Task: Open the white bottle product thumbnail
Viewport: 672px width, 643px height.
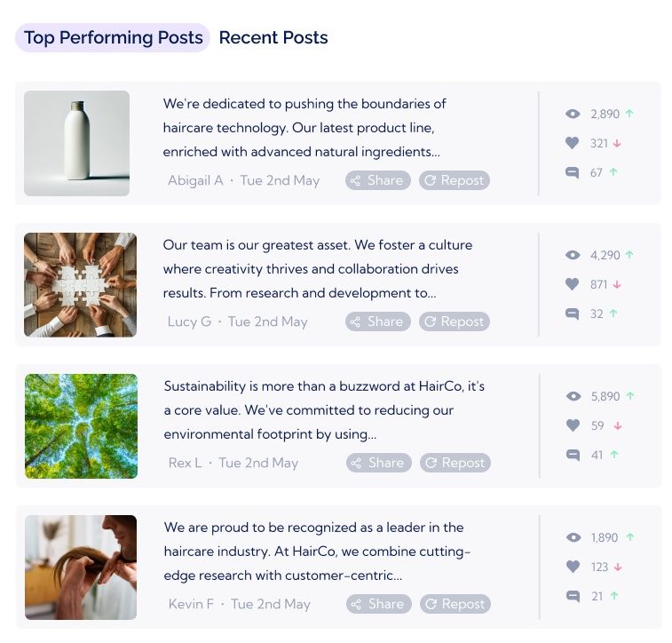Action: click(76, 143)
